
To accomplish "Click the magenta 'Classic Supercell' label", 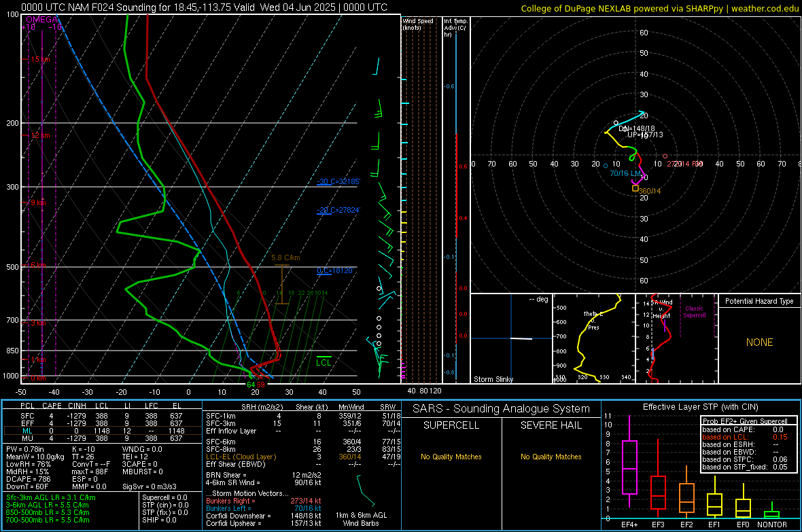I will tap(694, 312).
